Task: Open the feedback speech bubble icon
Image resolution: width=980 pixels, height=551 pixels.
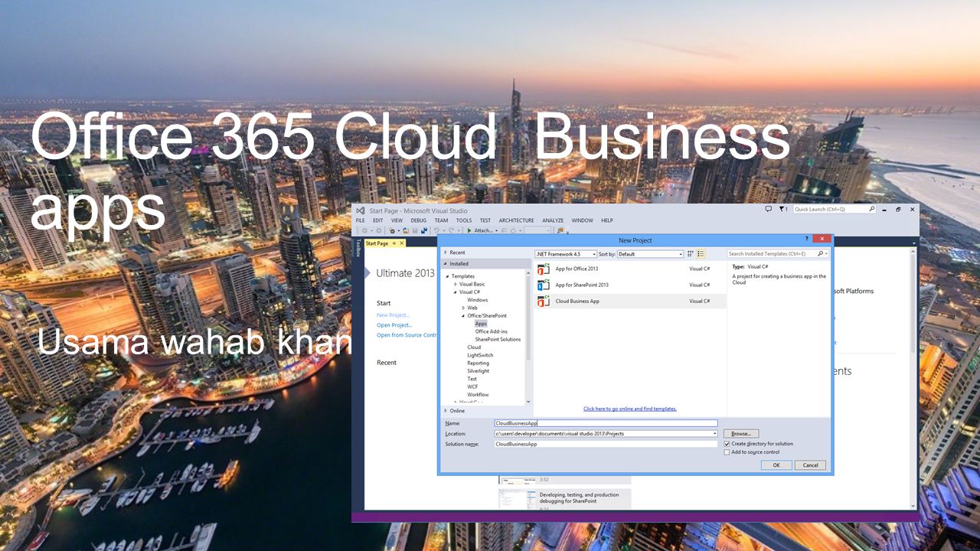Action: click(x=769, y=209)
